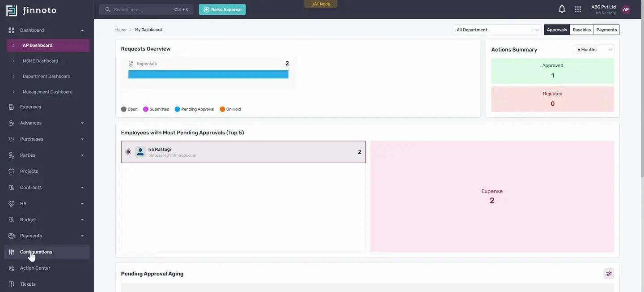Click the pink Expense 2 tile

[x=492, y=197]
